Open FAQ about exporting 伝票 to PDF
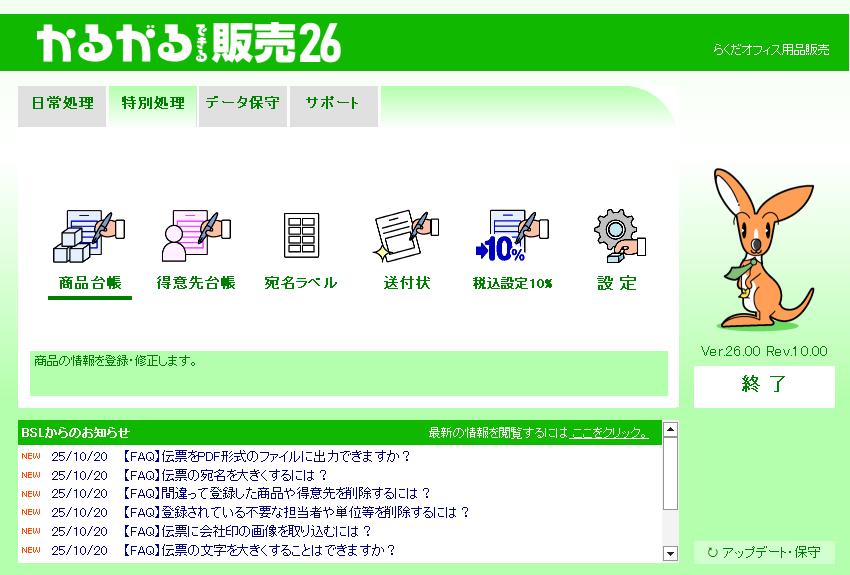850x575 pixels. [x=266, y=457]
